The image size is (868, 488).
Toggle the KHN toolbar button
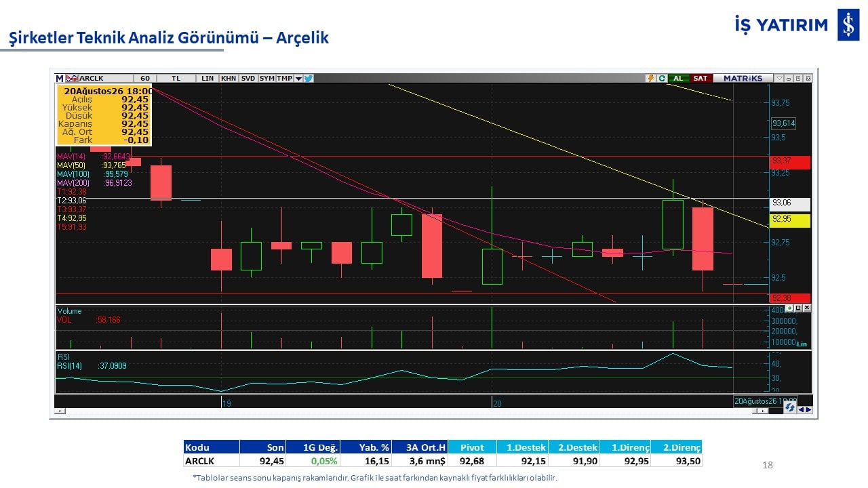point(229,79)
